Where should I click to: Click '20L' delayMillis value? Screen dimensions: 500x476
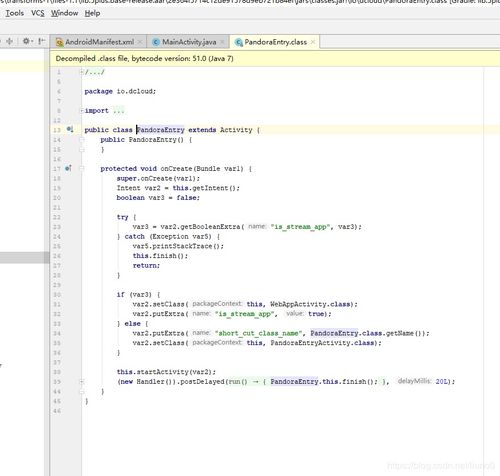pyautogui.click(x=442, y=381)
